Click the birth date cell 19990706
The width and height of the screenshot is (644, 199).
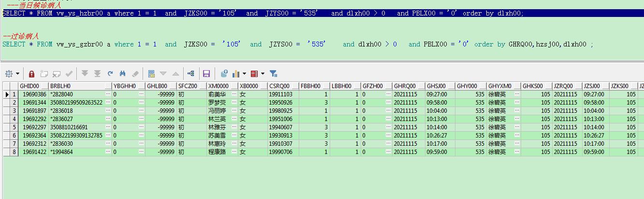point(283,152)
